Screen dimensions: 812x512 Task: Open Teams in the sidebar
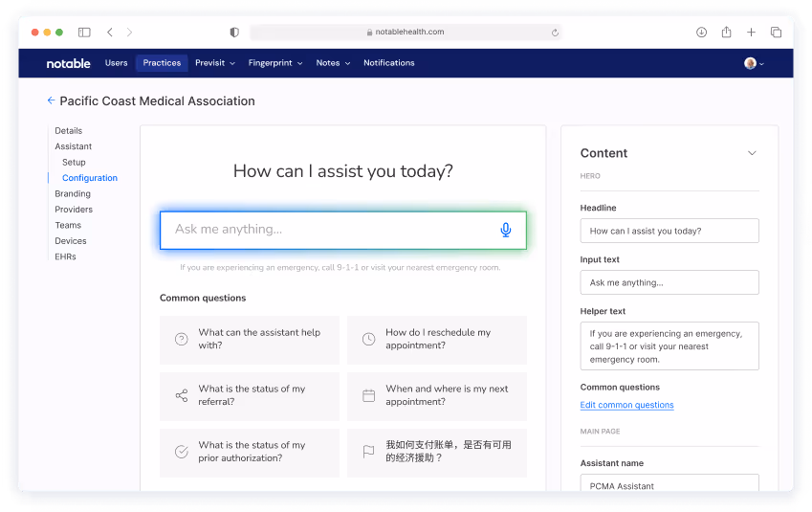point(68,226)
